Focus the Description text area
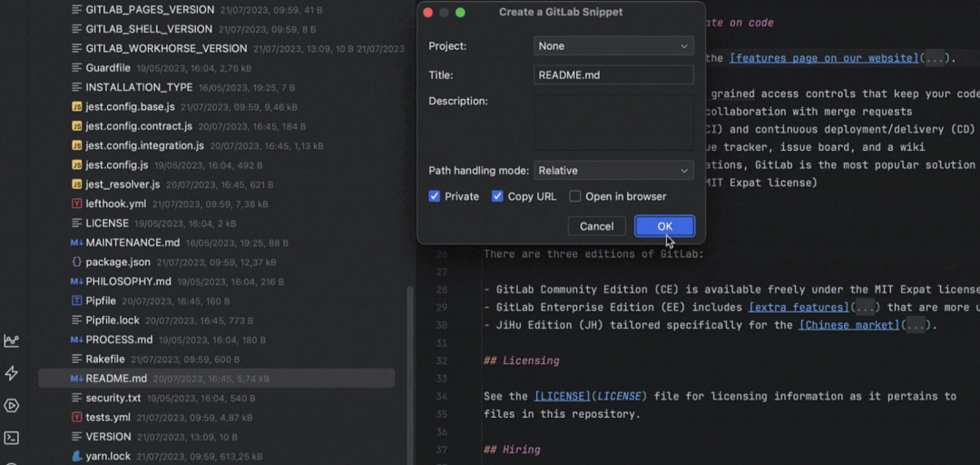The image size is (980, 465). coord(613,123)
